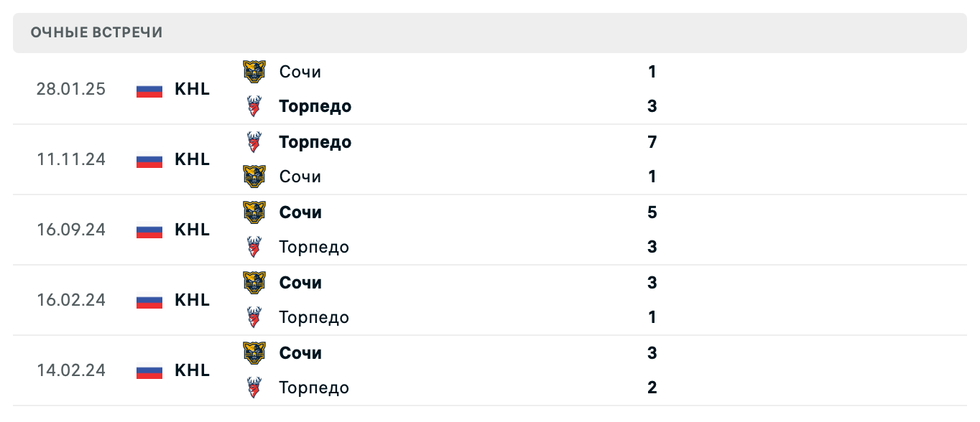Click the KHL label beside the 16.09.24 date

point(192,230)
